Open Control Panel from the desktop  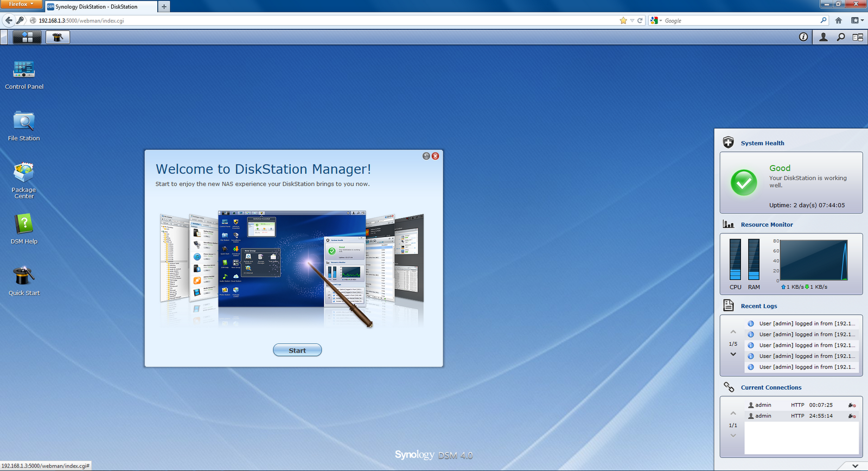(x=24, y=75)
